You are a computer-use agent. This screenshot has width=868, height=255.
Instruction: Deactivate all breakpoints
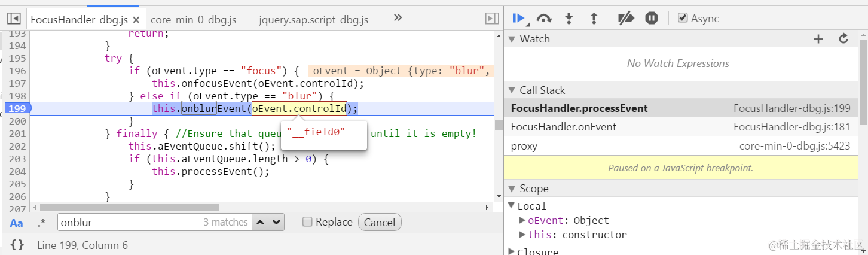(x=626, y=19)
